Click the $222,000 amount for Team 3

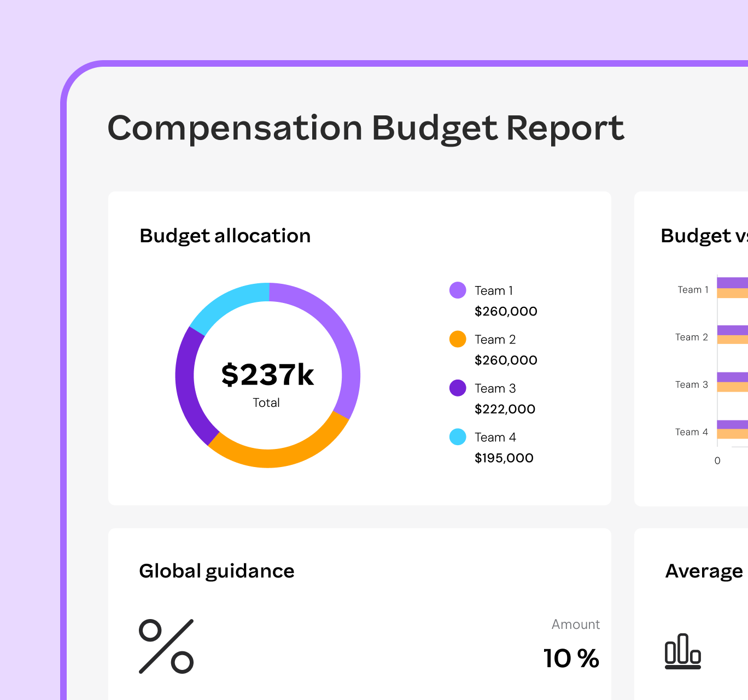coord(505,409)
